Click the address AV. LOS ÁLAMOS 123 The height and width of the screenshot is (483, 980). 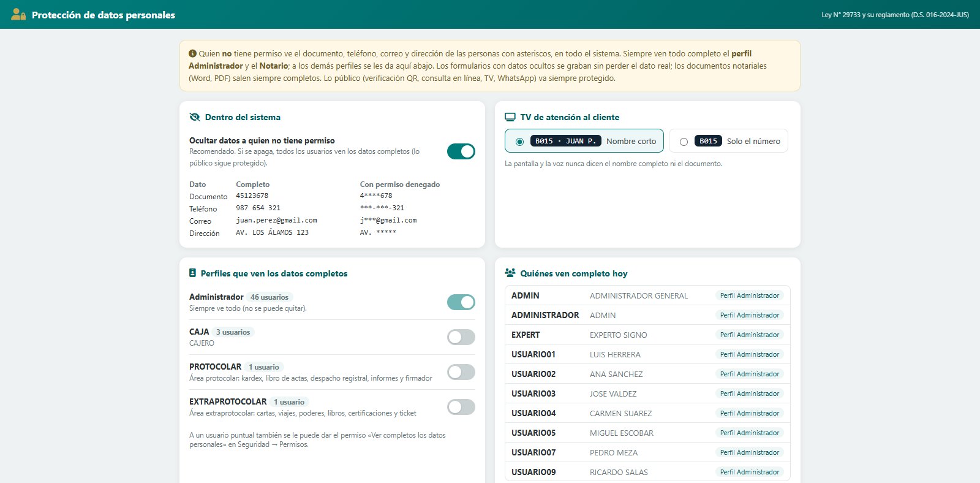(x=273, y=232)
